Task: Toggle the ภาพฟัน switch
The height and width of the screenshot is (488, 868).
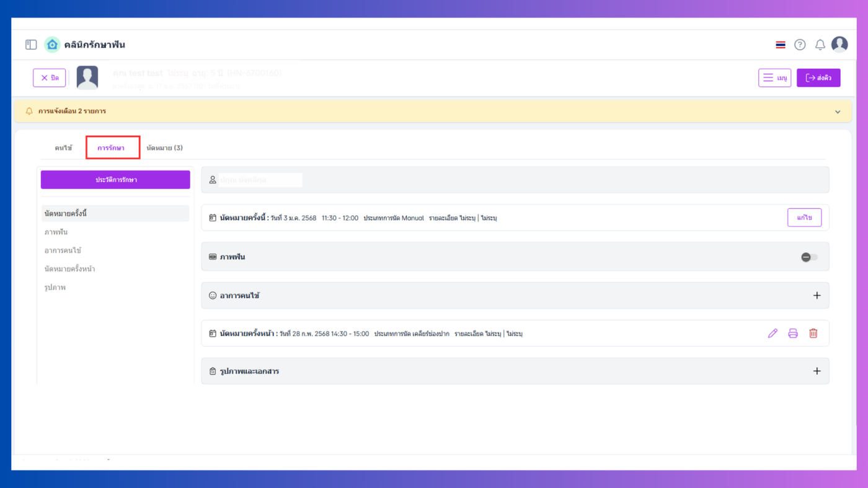Action: tap(809, 257)
